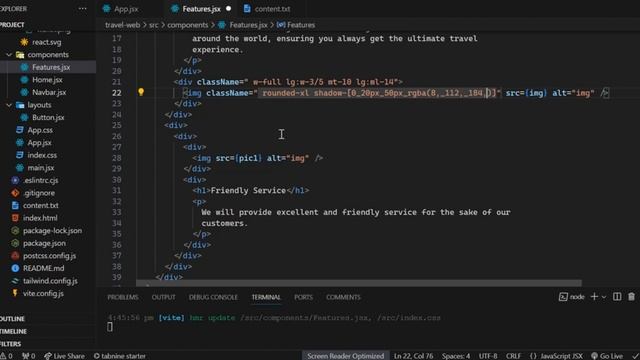Open the PORTS panel tab

[303, 297]
